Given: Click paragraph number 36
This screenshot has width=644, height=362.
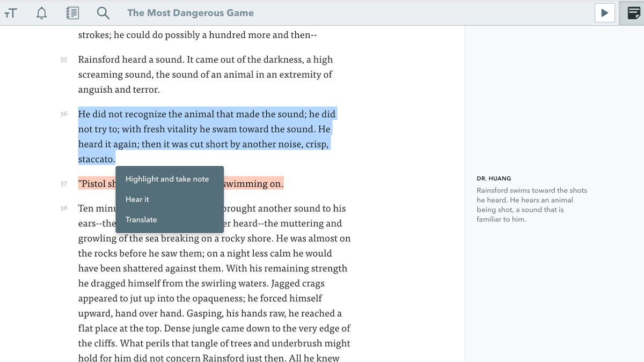Looking at the screenshot, I should pyautogui.click(x=64, y=114).
